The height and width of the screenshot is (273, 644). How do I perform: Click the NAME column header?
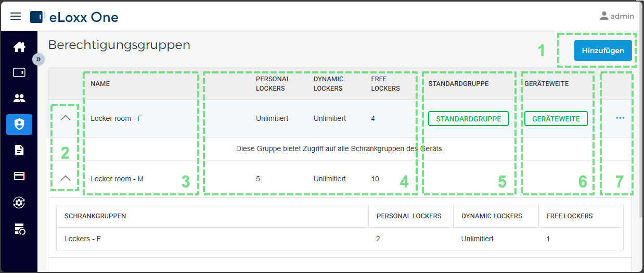coord(100,84)
